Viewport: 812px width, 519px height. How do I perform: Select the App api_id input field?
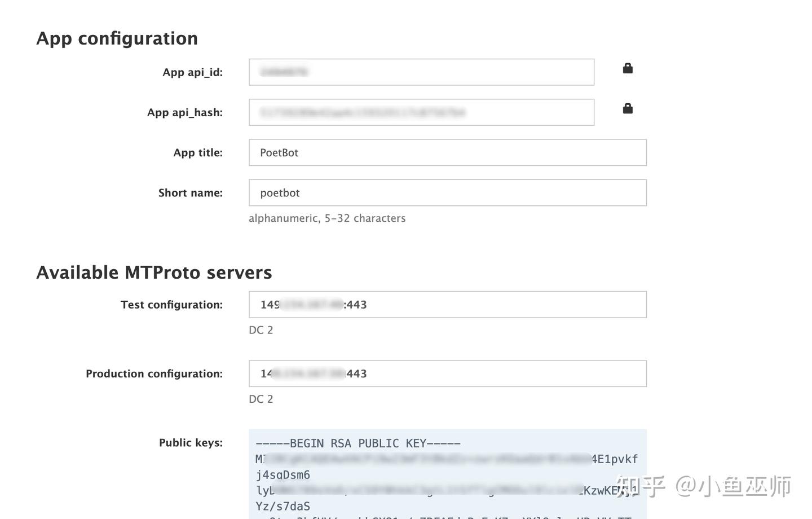(x=421, y=72)
